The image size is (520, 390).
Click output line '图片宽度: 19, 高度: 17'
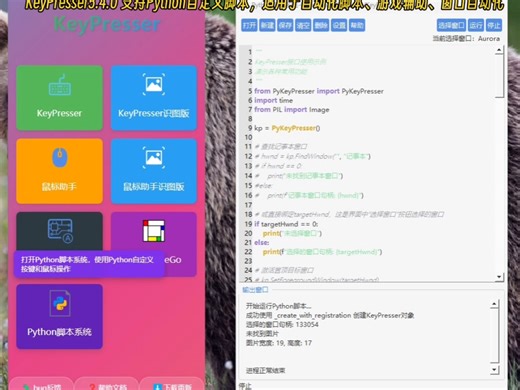pos(279,343)
